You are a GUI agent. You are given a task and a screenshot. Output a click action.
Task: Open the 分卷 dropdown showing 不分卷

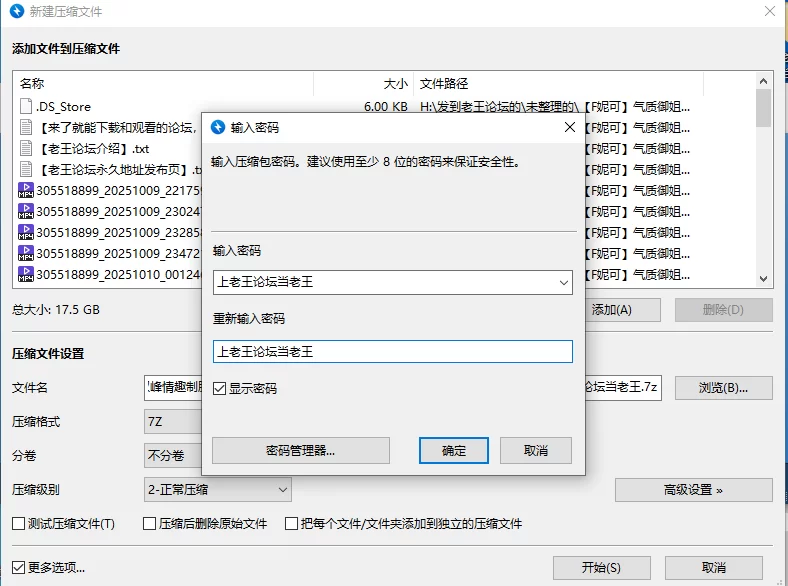click(x=173, y=455)
